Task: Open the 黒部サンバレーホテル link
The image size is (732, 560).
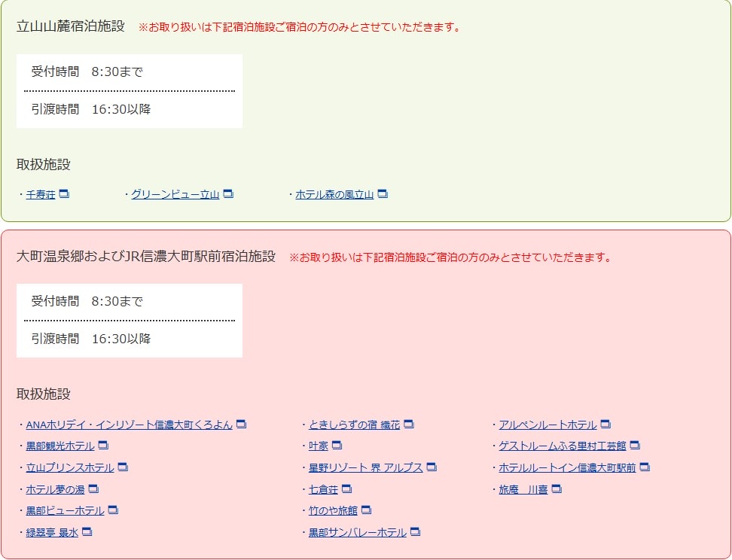Action: coord(358,532)
